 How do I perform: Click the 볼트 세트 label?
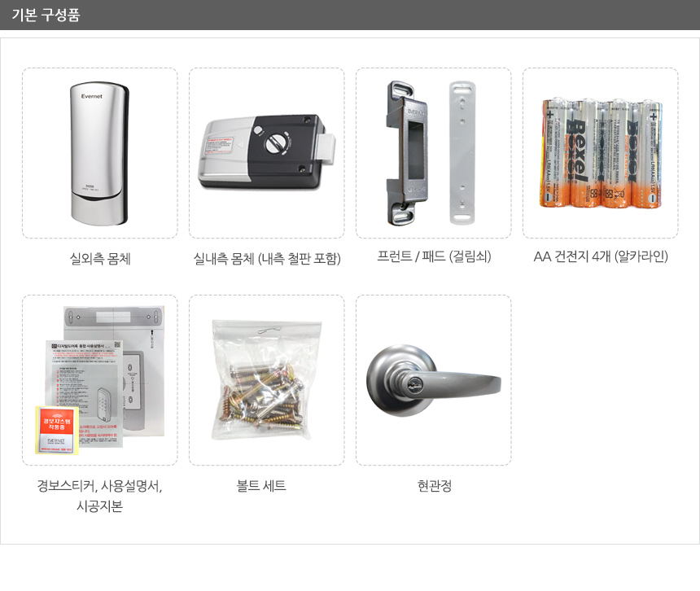click(x=261, y=485)
